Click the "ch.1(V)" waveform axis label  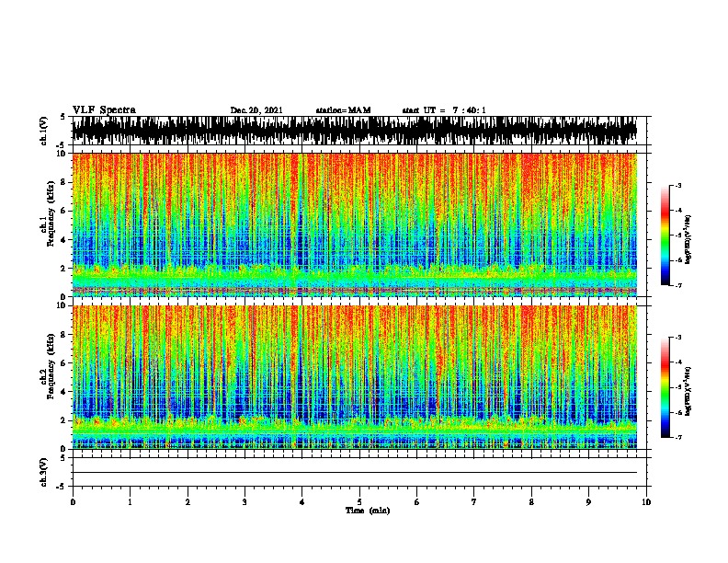[43, 131]
